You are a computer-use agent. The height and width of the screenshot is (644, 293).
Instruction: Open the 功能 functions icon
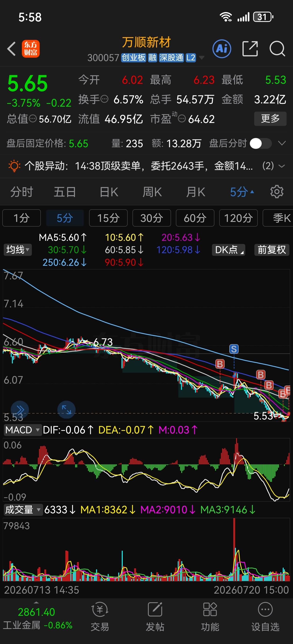(x=210, y=616)
